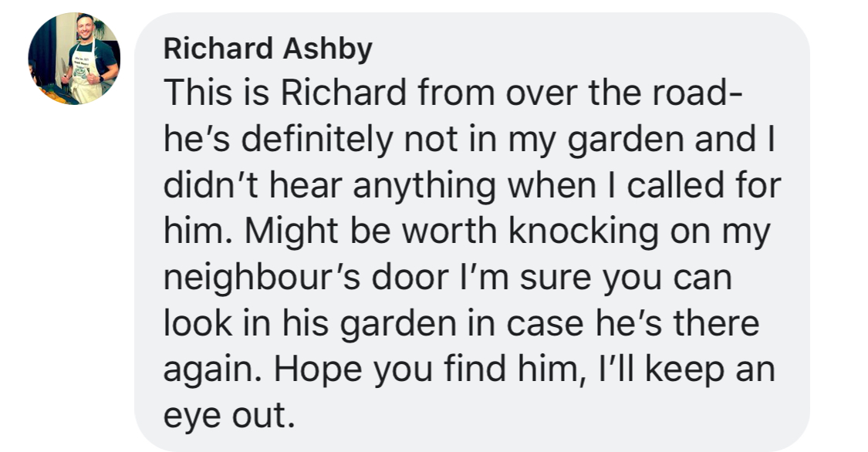Click the final line 'eye out.'

pos(229,417)
